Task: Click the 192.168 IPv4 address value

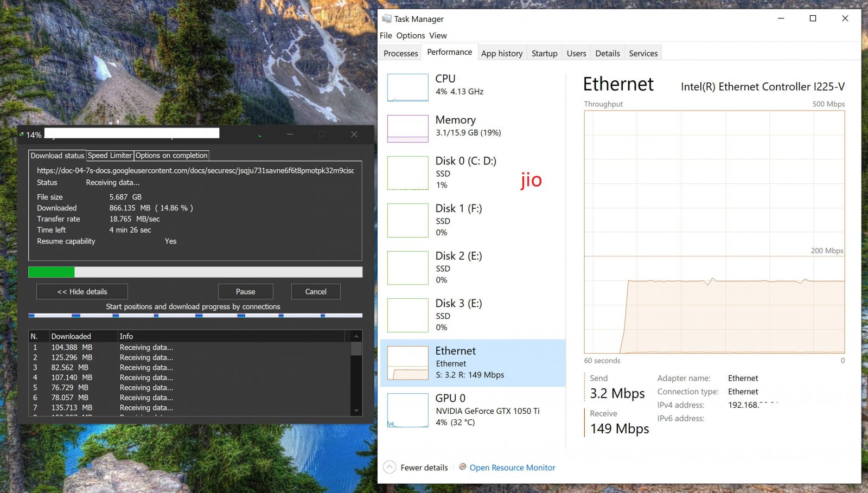Action: coord(753,405)
